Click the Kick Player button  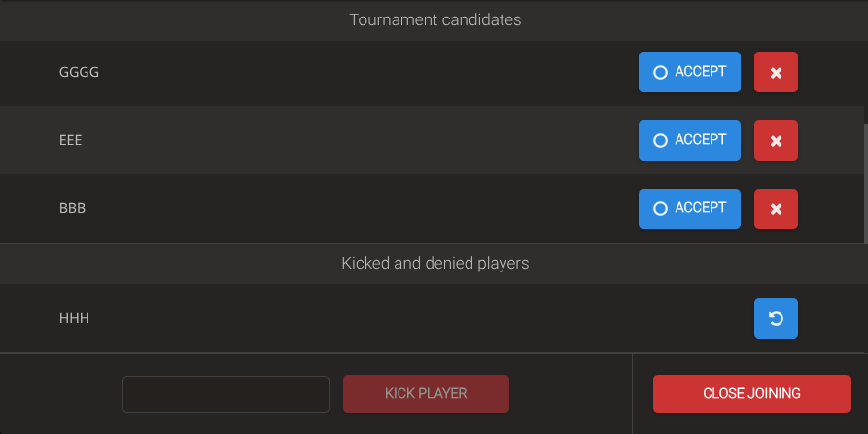426,393
